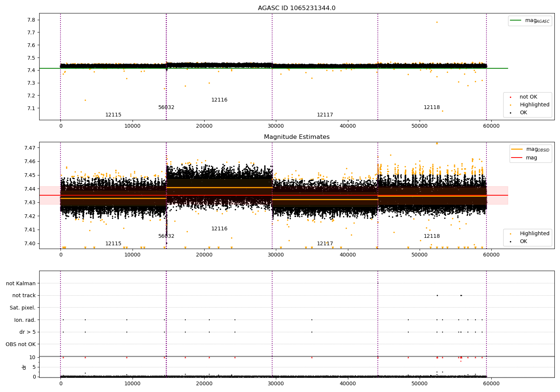Click y-axis tick 7.8 in top plot
Viewport: 560px width, 392px height.
(31, 20)
